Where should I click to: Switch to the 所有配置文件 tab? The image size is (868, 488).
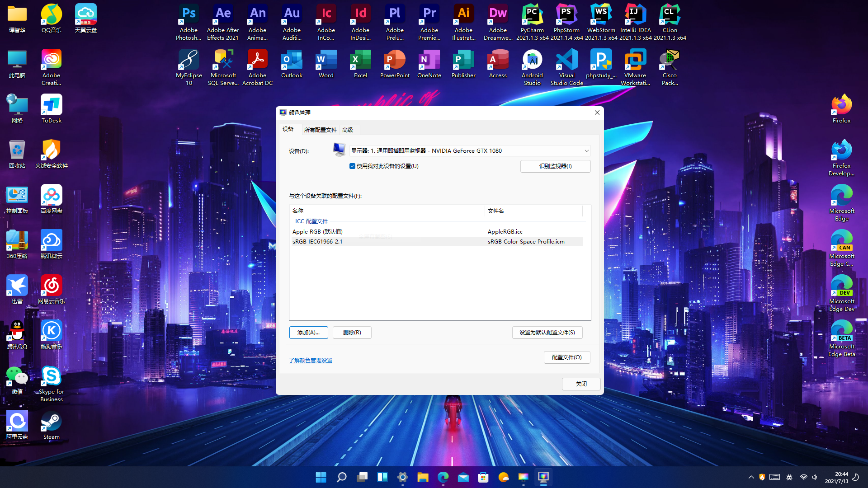320,130
